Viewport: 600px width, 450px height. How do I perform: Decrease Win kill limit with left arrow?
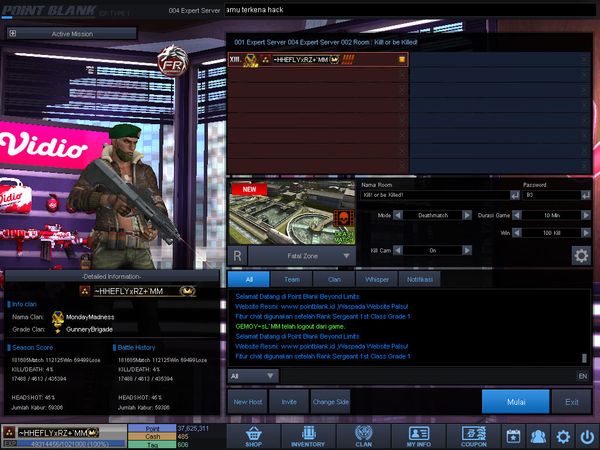pos(517,233)
